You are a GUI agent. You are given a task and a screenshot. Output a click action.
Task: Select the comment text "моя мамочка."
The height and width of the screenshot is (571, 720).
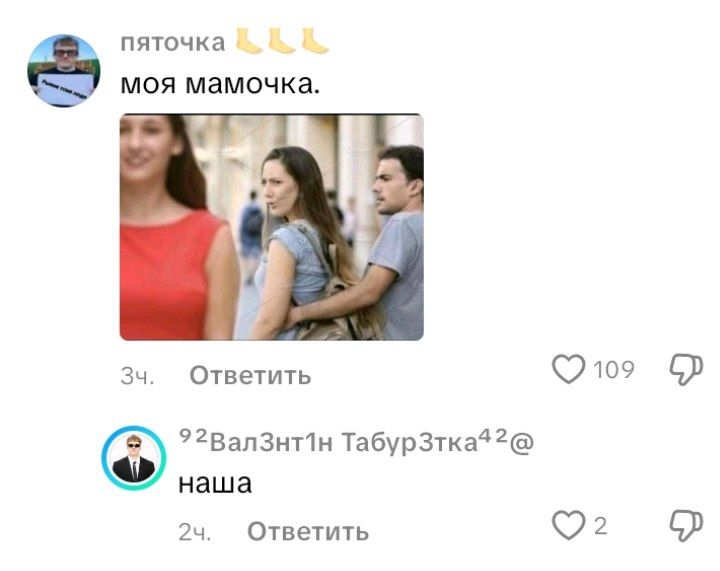[220, 84]
